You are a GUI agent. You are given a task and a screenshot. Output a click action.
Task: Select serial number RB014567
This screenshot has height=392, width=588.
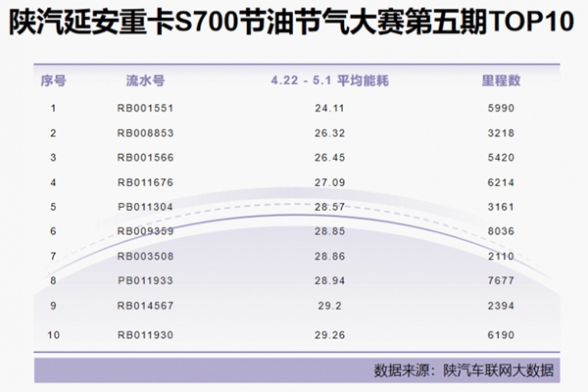tap(145, 306)
